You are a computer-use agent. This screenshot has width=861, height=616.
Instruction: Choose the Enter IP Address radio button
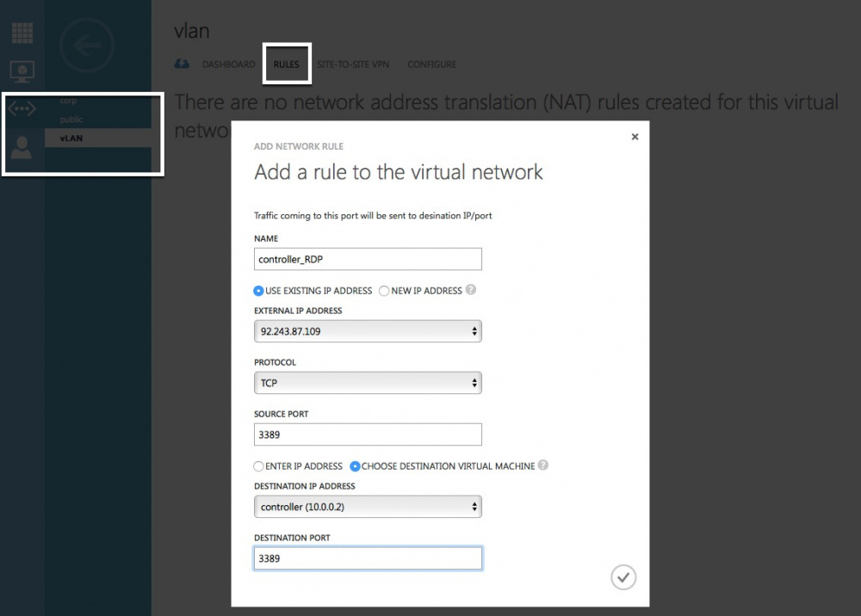259,466
